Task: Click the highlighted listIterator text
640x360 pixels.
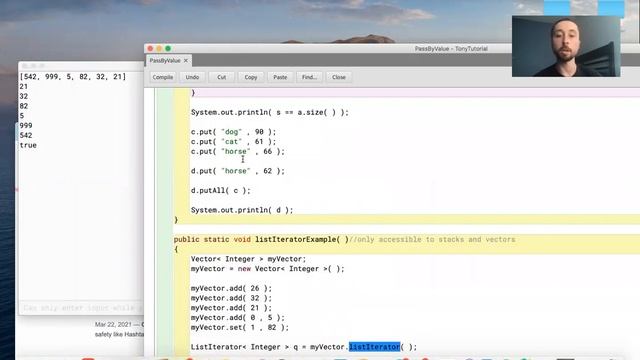Action: coord(374,347)
